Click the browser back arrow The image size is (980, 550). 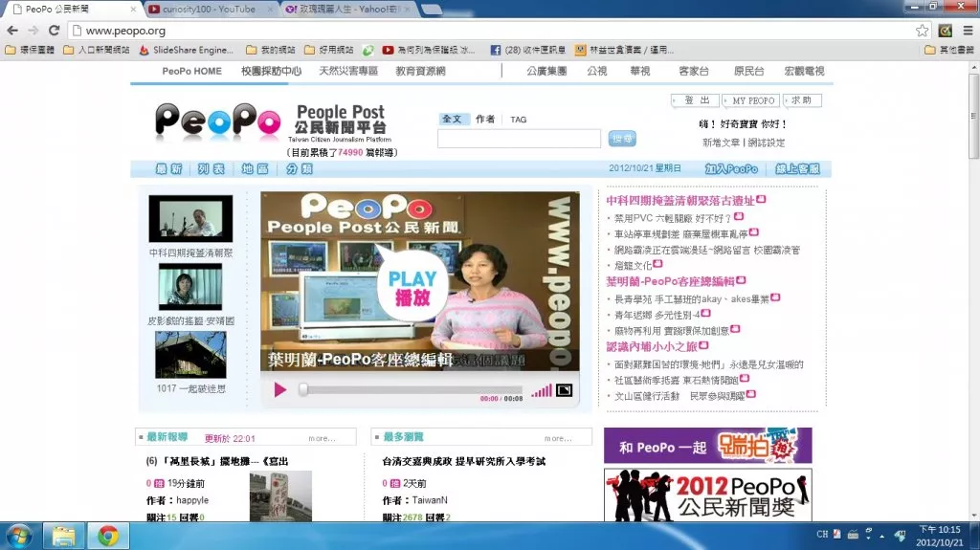12,30
